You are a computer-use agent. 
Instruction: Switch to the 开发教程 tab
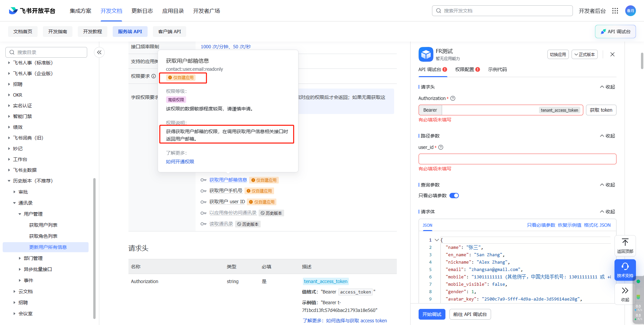93,32
